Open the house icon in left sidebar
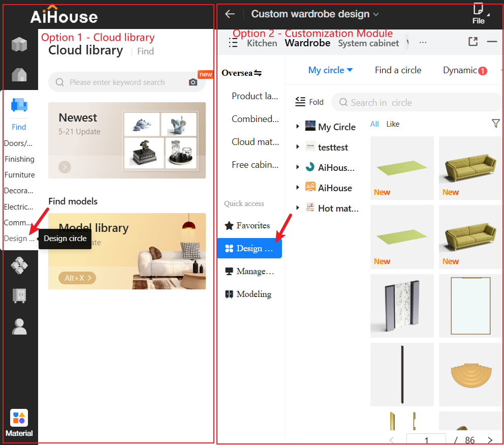The height and width of the screenshot is (445, 504). [x=19, y=75]
